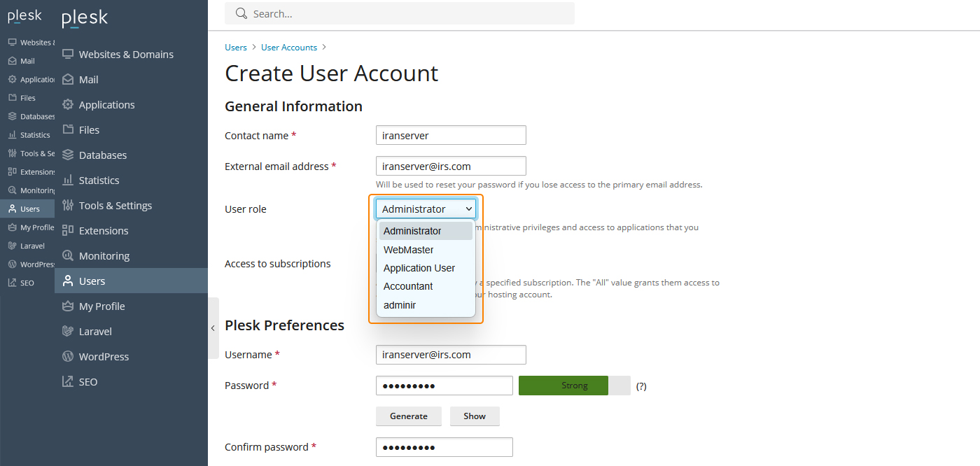Click the Laravel icon in sidebar
Screen dimensions: 980x466
68,332
